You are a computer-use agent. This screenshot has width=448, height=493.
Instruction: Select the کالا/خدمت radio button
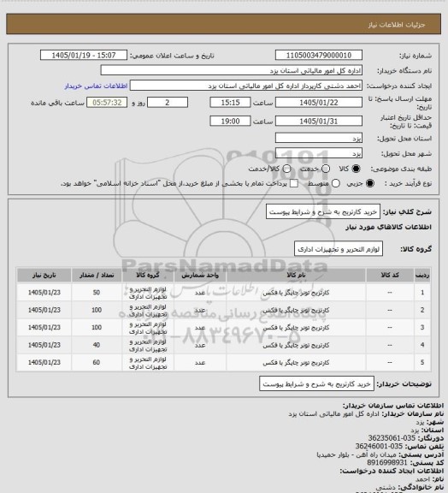286,169
